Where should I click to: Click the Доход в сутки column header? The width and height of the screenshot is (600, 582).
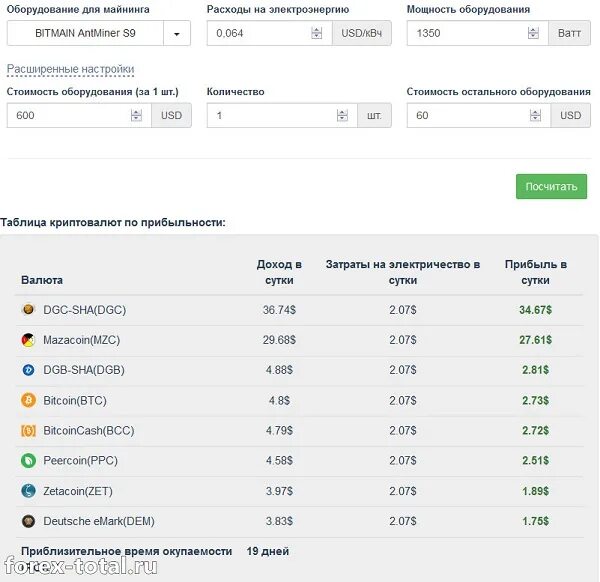pyautogui.click(x=279, y=272)
